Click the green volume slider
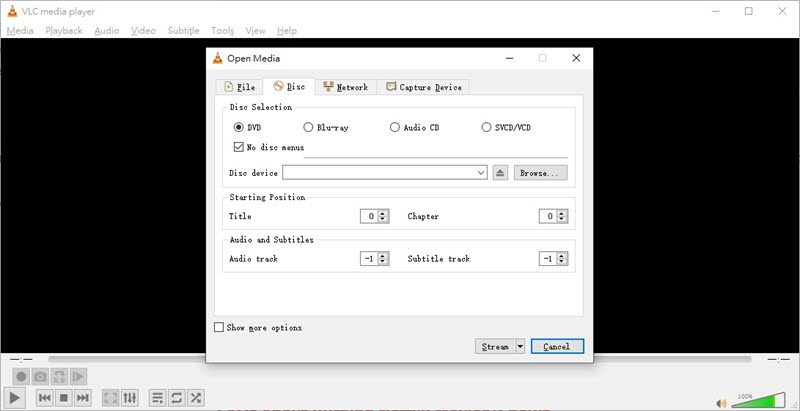The image size is (800, 411). tap(760, 399)
